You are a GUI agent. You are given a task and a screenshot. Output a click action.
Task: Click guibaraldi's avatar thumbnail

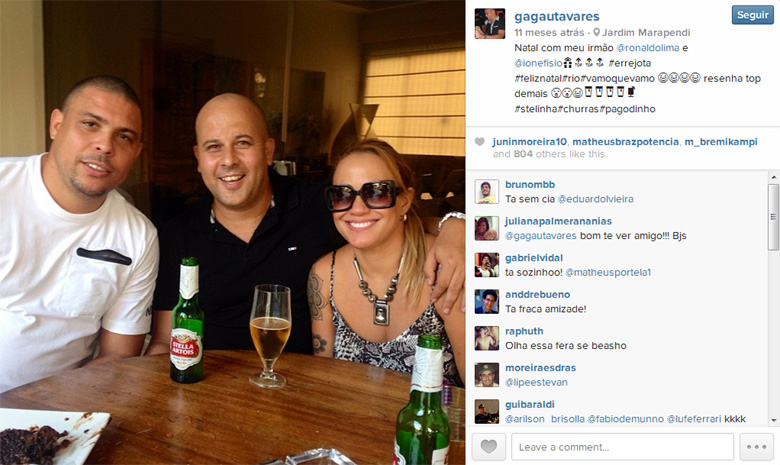[487, 412]
